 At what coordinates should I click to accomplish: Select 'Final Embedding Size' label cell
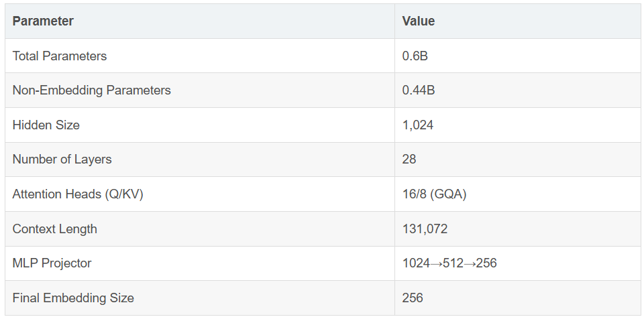pyautogui.click(x=73, y=298)
